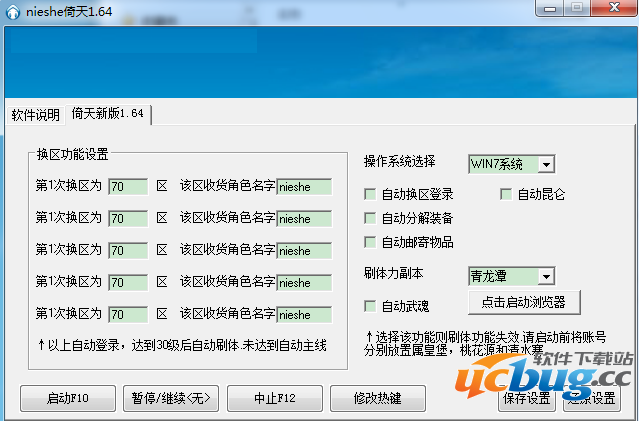The image size is (639, 421).
Task: Click the nieshe app icon in title bar
Action: point(10,11)
